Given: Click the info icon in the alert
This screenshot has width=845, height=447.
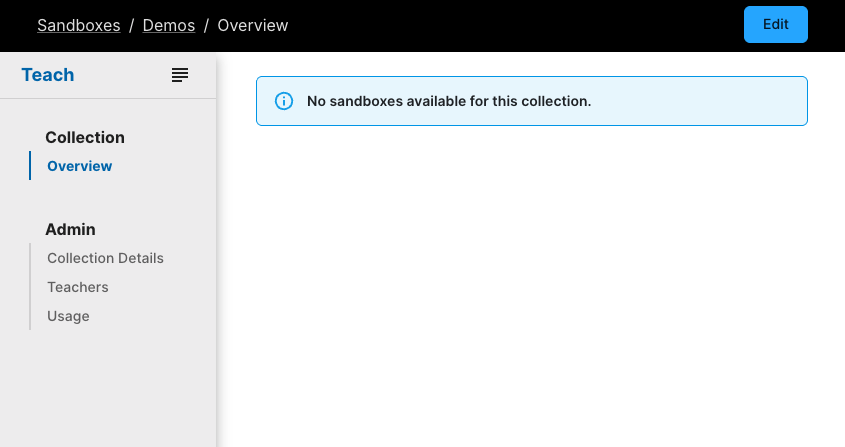Looking at the screenshot, I should click(x=284, y=101).
